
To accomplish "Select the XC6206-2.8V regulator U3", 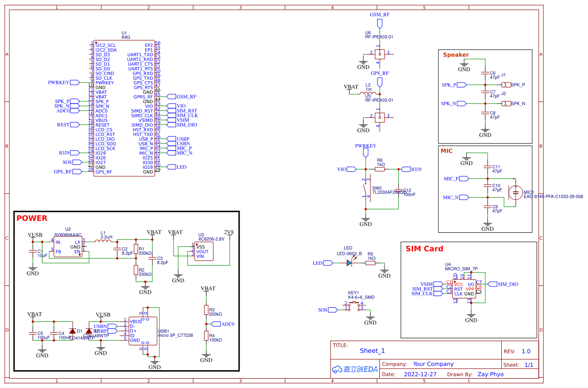I will tap(204, 251).
